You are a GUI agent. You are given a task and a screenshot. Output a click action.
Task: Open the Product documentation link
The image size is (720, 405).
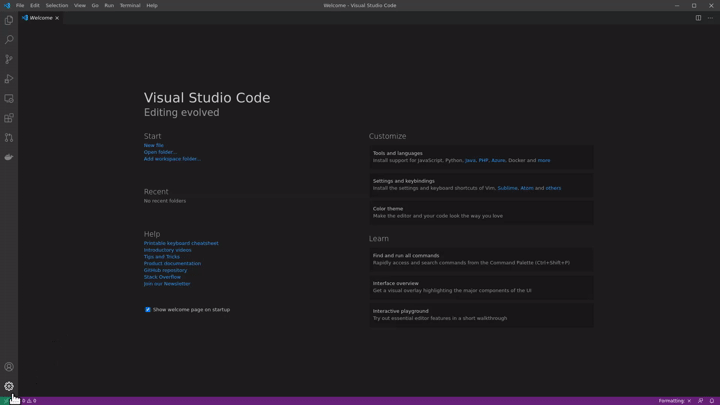point(172,264)
